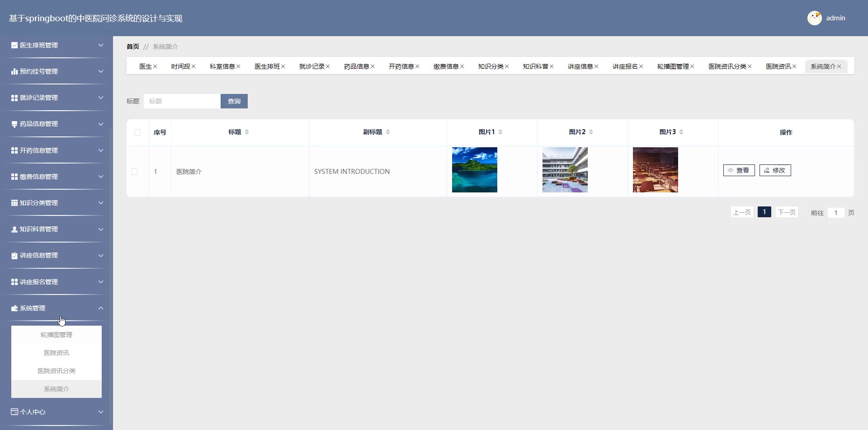The width and height of the screenshot is (868, 430).
Task: Check the row 1 医院简介 checkbox
Action: [134, 172]
